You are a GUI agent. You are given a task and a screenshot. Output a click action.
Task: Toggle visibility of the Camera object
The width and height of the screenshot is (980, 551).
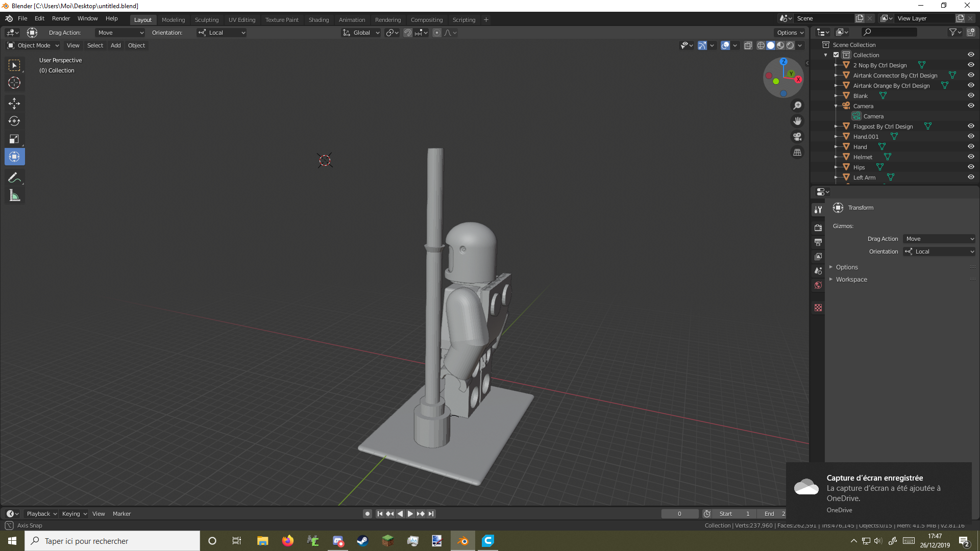tap(971, 106)
